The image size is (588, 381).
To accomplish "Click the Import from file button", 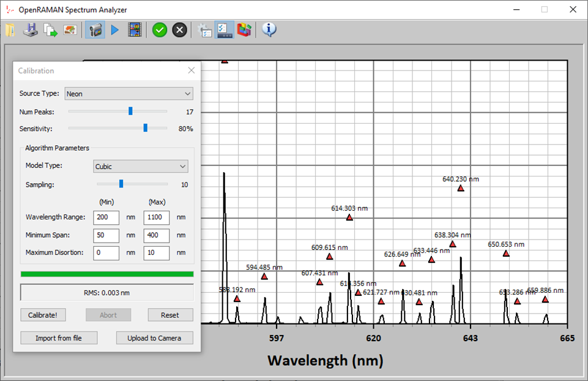I will tap(58, 338).
